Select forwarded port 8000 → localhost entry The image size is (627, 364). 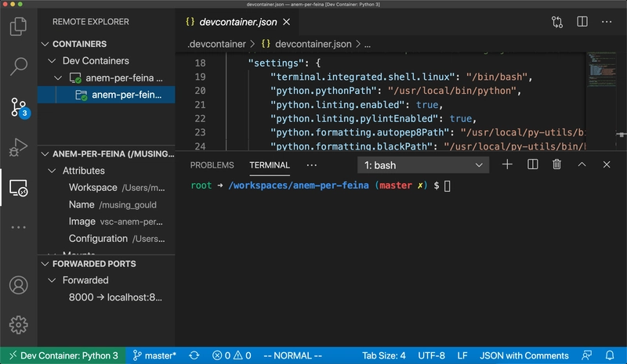(107, 297)
